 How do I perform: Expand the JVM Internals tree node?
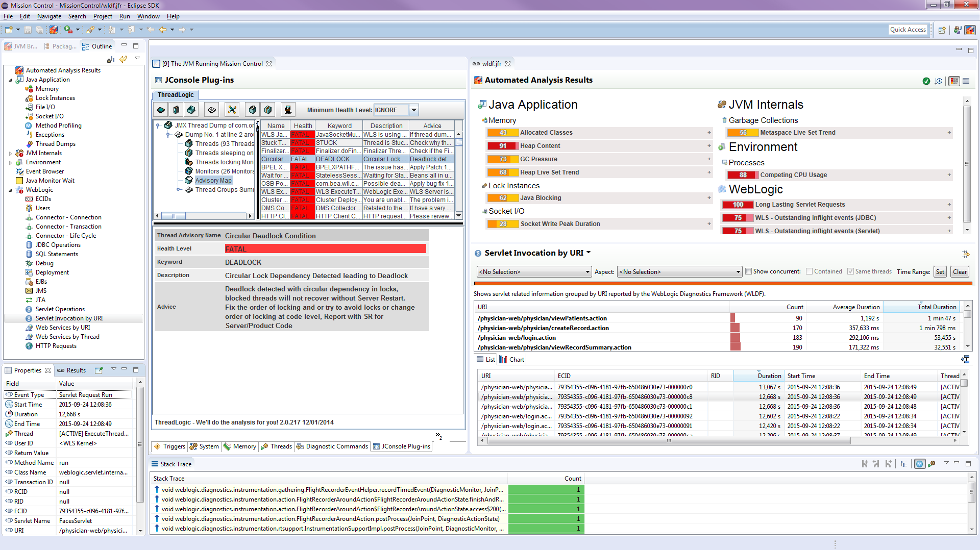(10, 153)
